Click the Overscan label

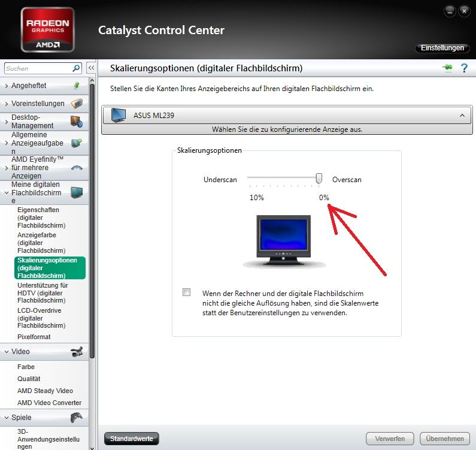pyautogui.click(x=347, y=180)
